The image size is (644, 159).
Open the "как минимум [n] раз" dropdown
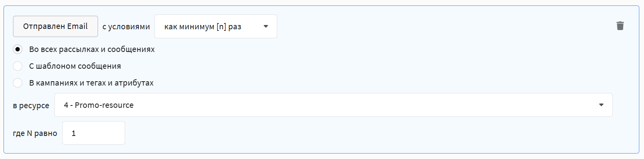(215, 27)
